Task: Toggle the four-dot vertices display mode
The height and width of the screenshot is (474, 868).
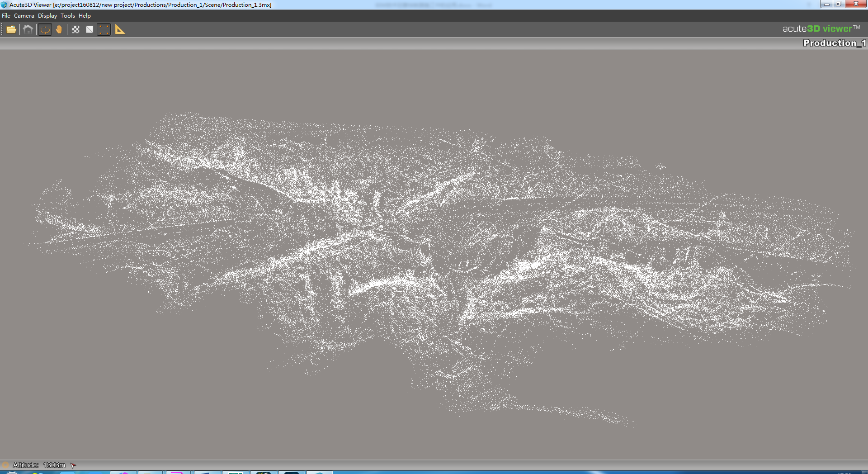Action: [x=104, y=29]
